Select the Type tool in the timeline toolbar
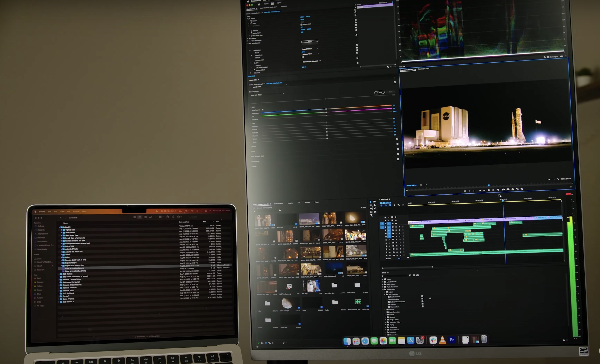Screen dimensions: 600x364 [x=371, y=215]
